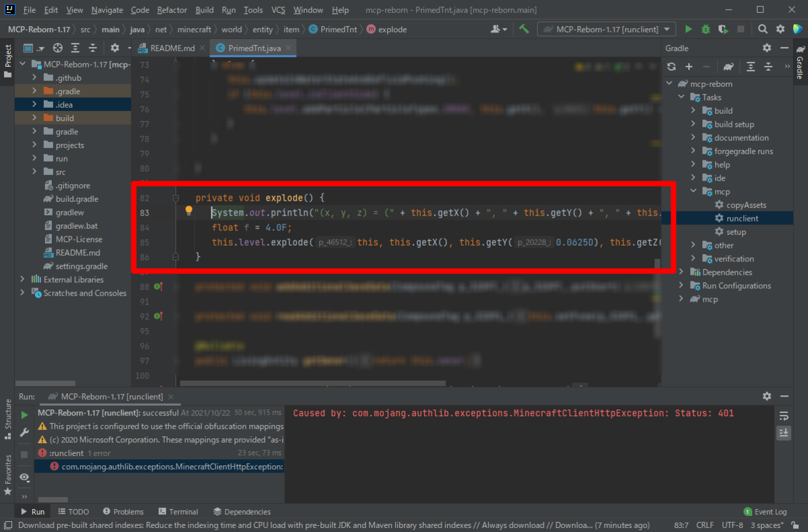The width and height of the screenshot is (808, 532).
Task: Open the Terminal tool window
Action: pyautogui.click(x=178, y=512)
